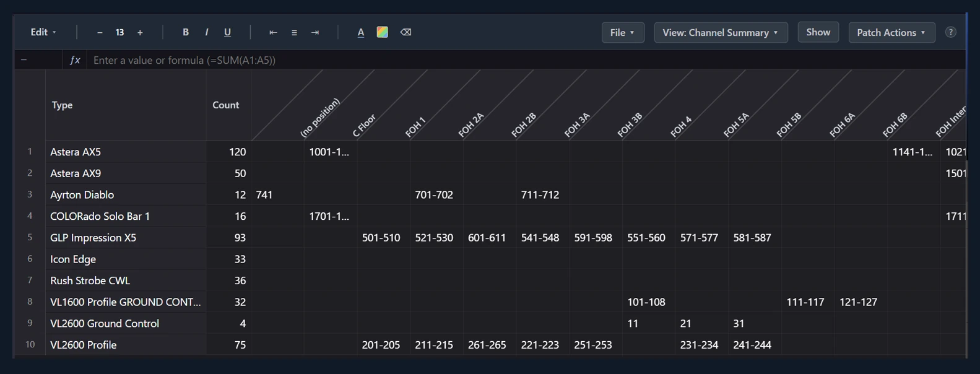Focus the formula input field
Viewport: 980px width, 374px height.
tap(526, 60)
